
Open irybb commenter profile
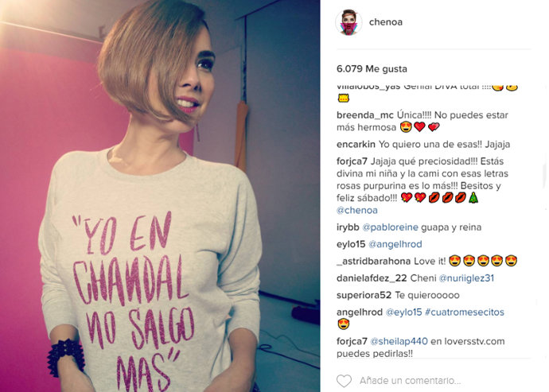(348, 227)
